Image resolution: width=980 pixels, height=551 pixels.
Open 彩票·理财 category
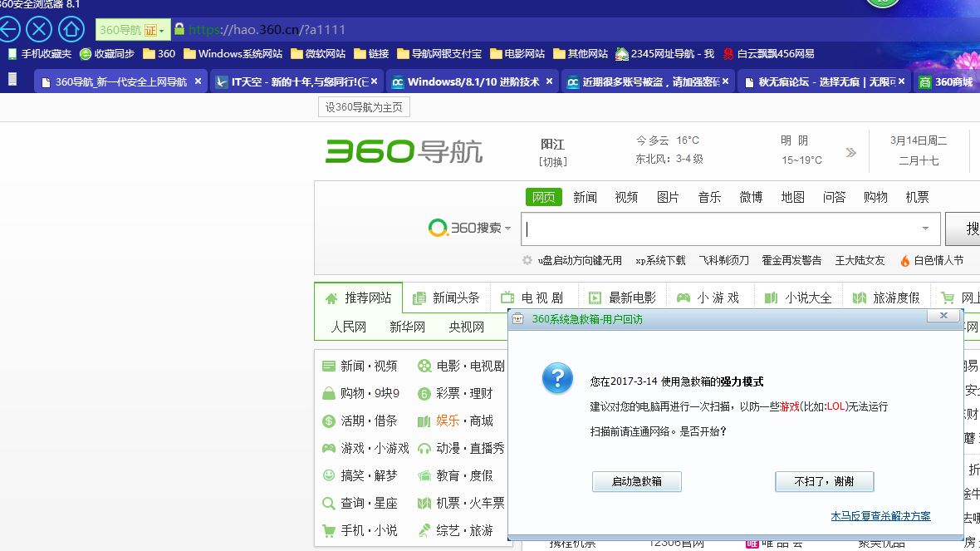[x=455, y=393]
